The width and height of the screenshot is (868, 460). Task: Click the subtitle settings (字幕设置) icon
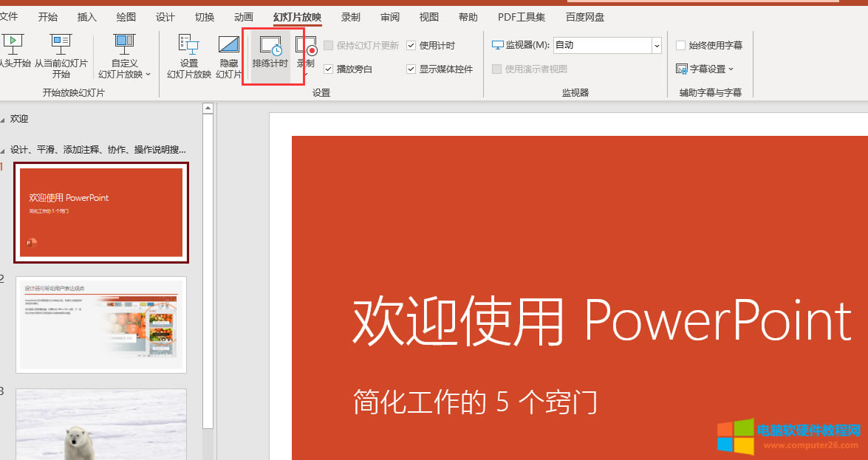click(x=682, y=69)
